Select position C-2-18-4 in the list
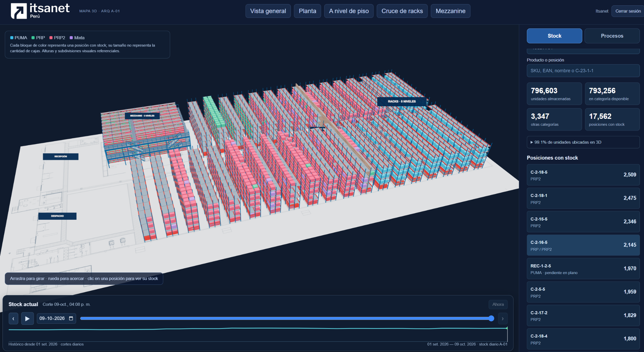644x352 pixels. tap(583, 339)
